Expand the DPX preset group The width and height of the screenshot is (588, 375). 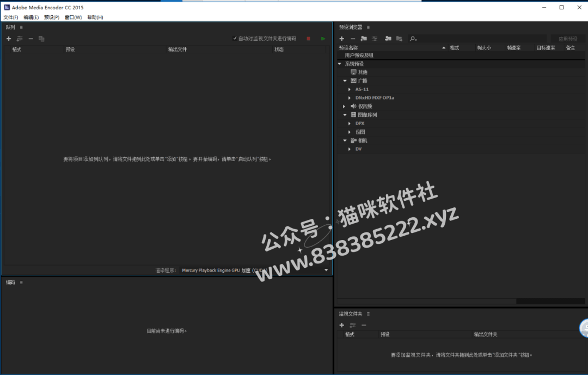(x=350, y=124)
